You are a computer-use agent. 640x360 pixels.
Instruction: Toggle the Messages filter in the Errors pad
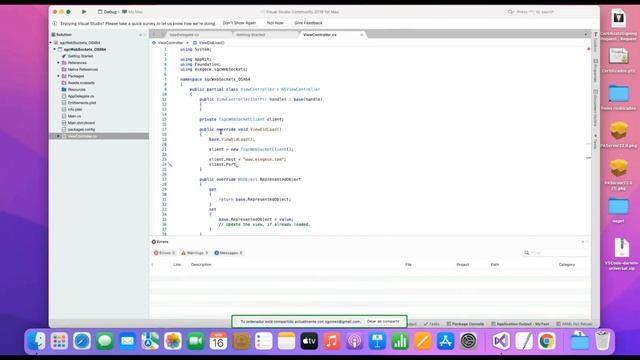pos(228,253)
